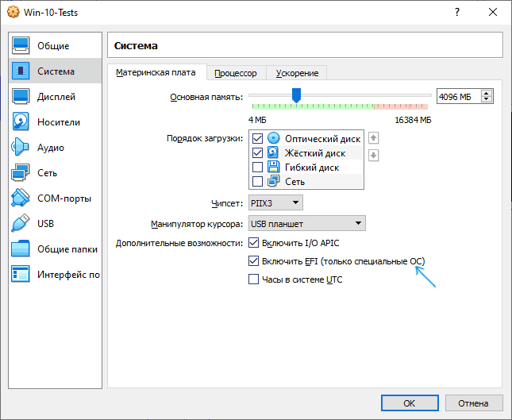
Task: Uncheck Жёсткий диск boot checkbox
Action: 257,153
